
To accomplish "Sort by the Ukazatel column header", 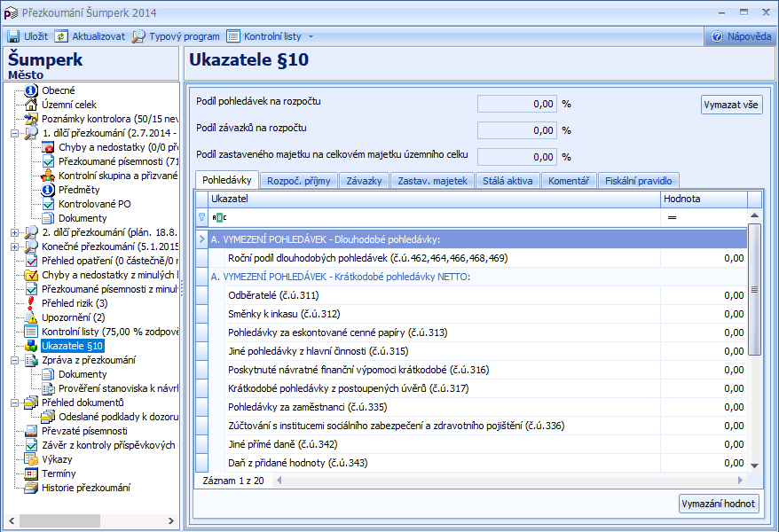I will tap(434, 199).
